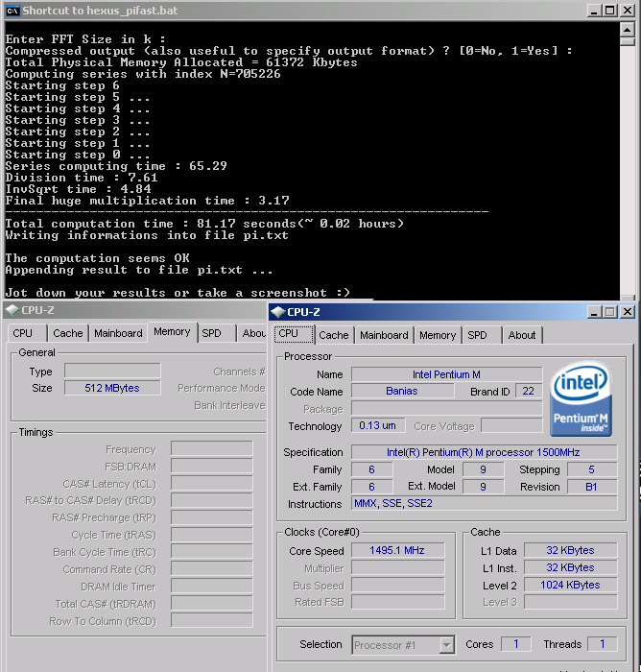Click the empty memory Type field
641x672 pixels.
pos(112,371)
